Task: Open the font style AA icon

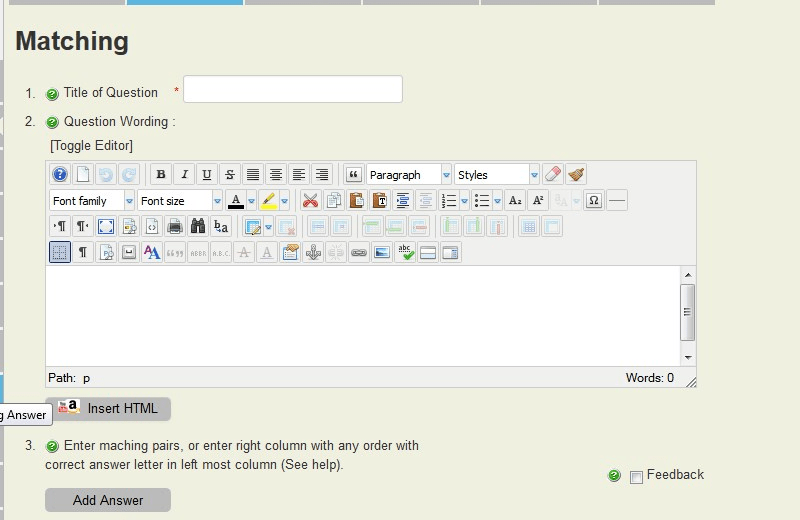Action: click(152, 252)
